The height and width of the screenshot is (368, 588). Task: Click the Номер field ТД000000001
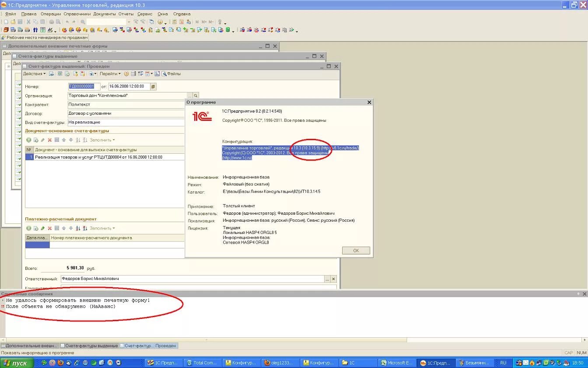point(84,86)
